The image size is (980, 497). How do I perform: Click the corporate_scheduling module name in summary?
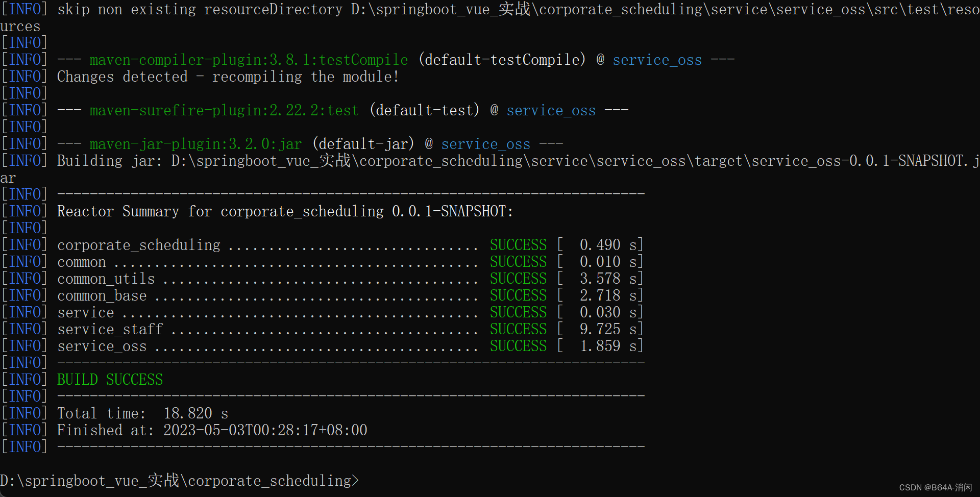point(139,245)
